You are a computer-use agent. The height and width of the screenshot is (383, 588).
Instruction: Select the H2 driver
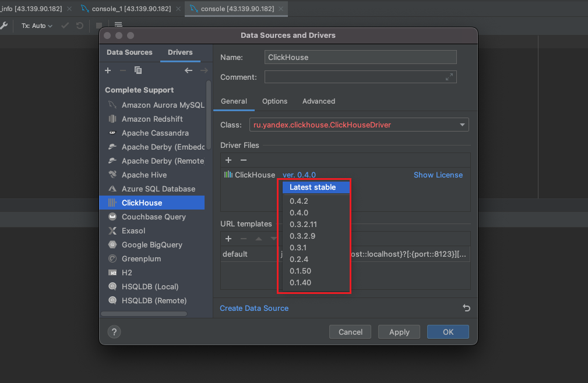[153, 272]
